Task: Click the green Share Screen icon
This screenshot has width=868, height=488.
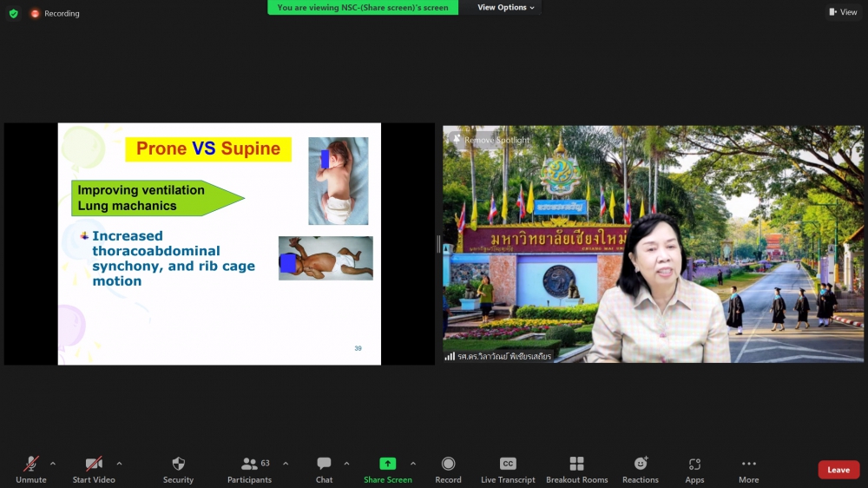Action: point(387,464)
